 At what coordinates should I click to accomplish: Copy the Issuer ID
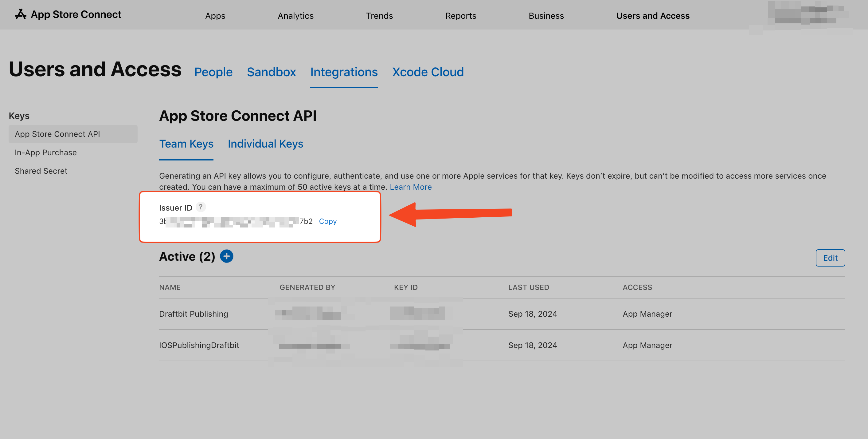[327, 221]
